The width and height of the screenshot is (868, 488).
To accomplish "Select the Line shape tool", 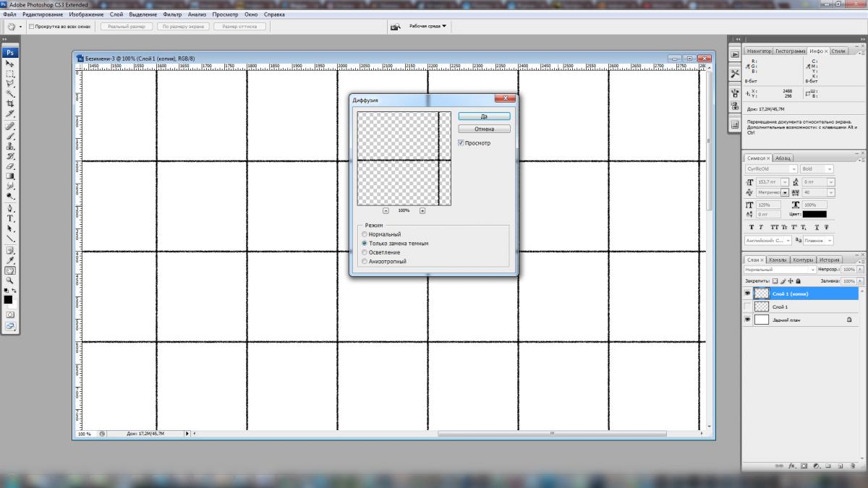I will (10, 239).
